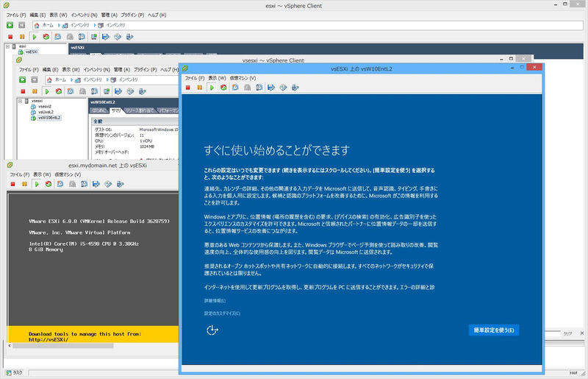The width and height of the screenshot is (588, 379).
Task: Click USB connect icon in esxi vSphere Client toolbar
Action: [130, 37]
